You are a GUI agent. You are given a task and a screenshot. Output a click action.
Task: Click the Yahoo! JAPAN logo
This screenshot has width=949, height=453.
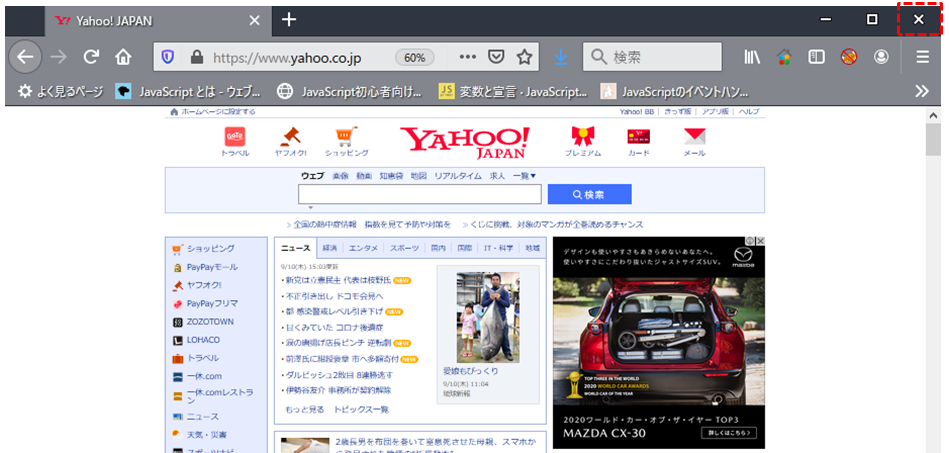(x=465, y=142)
